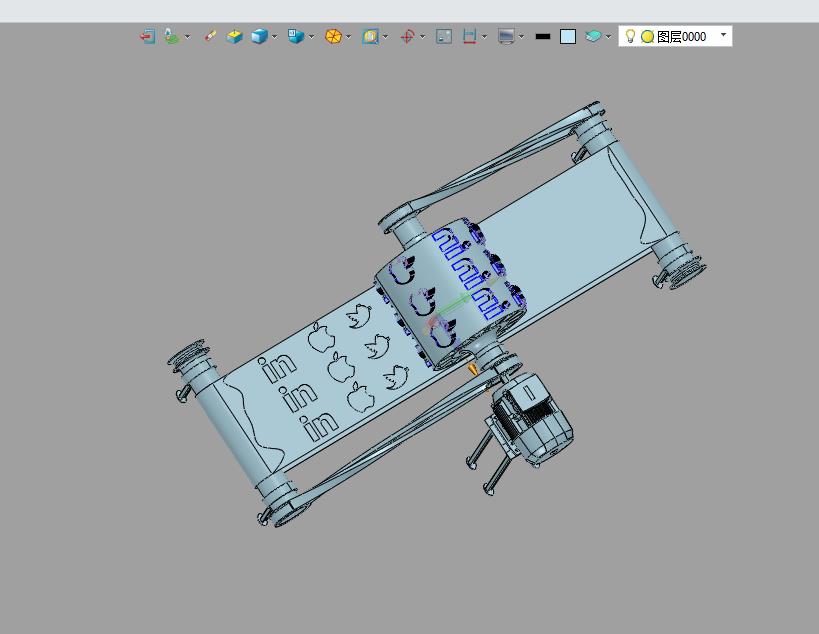
Task: Click the teal layer-stack icon
Action: [593, 36]
